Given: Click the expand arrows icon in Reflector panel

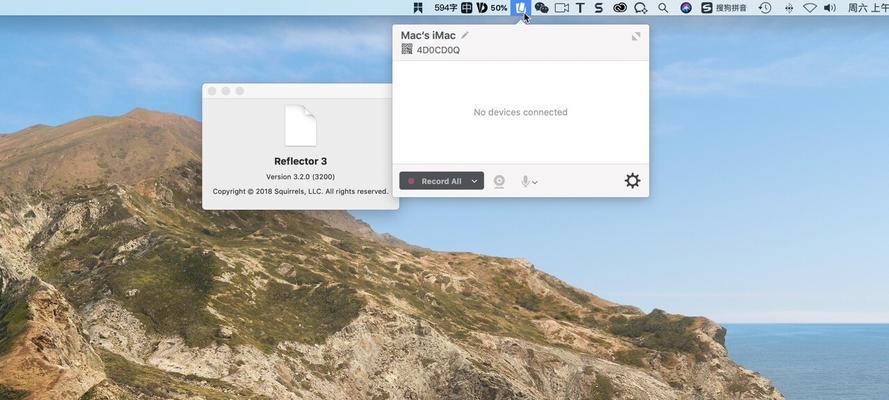Looking at the screenshot, I should pos(636,36).
